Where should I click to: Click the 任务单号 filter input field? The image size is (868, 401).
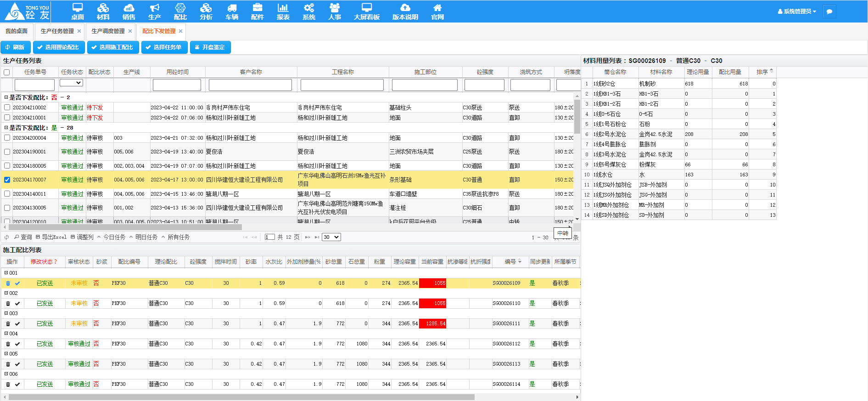(34, 85)
